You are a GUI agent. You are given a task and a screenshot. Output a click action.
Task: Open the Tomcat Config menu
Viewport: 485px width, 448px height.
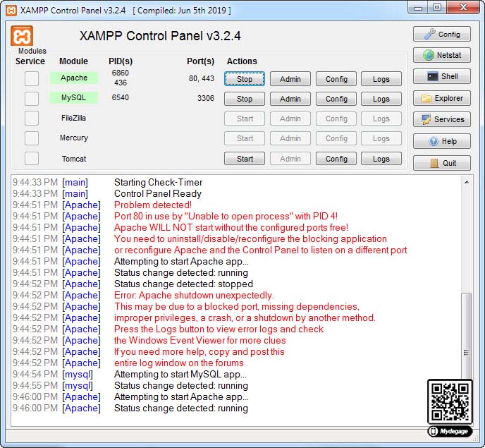click(336, 159)
